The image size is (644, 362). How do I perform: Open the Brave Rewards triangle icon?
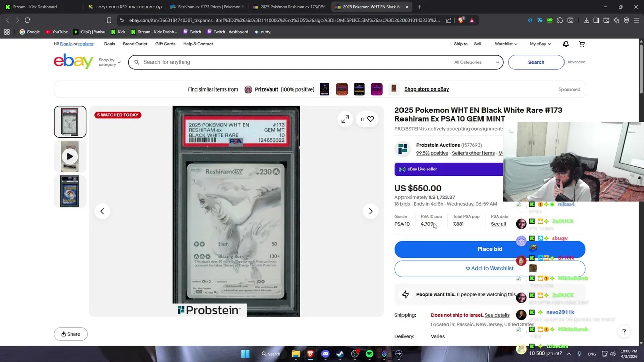(472, 20)
